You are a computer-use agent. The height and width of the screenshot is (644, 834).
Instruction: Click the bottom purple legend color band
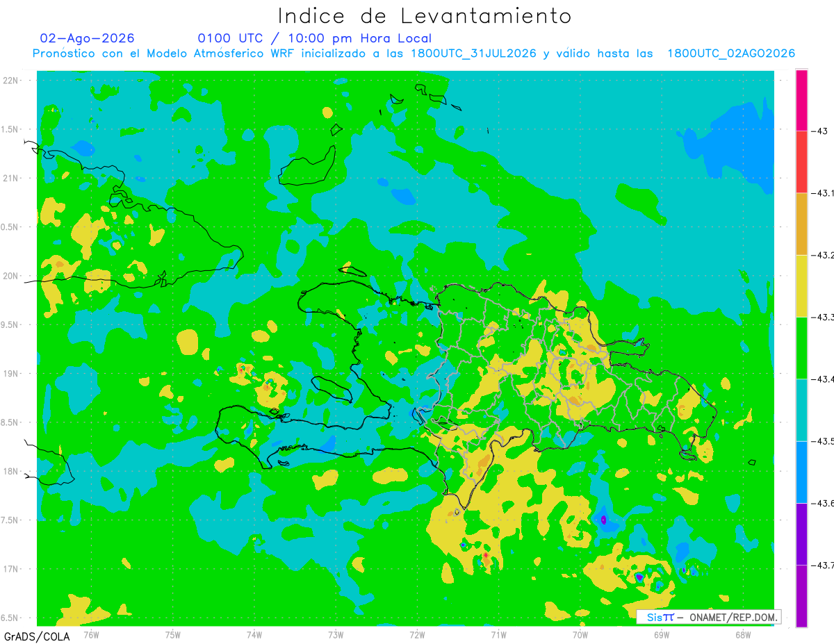pos(801,596)
